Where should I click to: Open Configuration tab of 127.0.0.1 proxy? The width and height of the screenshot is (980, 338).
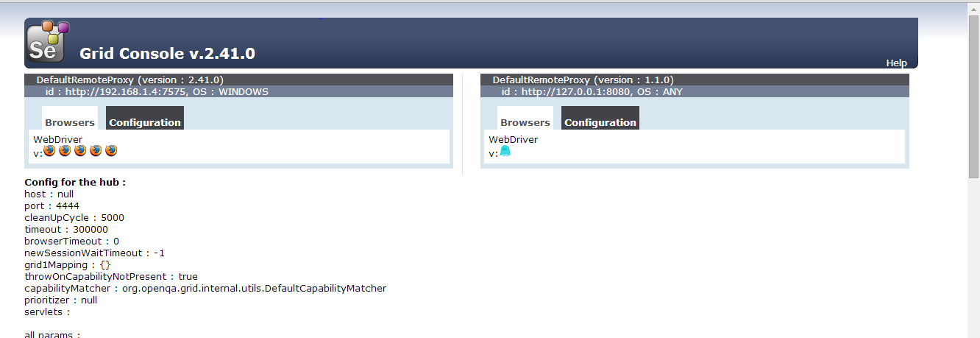(x=600, y=119)
